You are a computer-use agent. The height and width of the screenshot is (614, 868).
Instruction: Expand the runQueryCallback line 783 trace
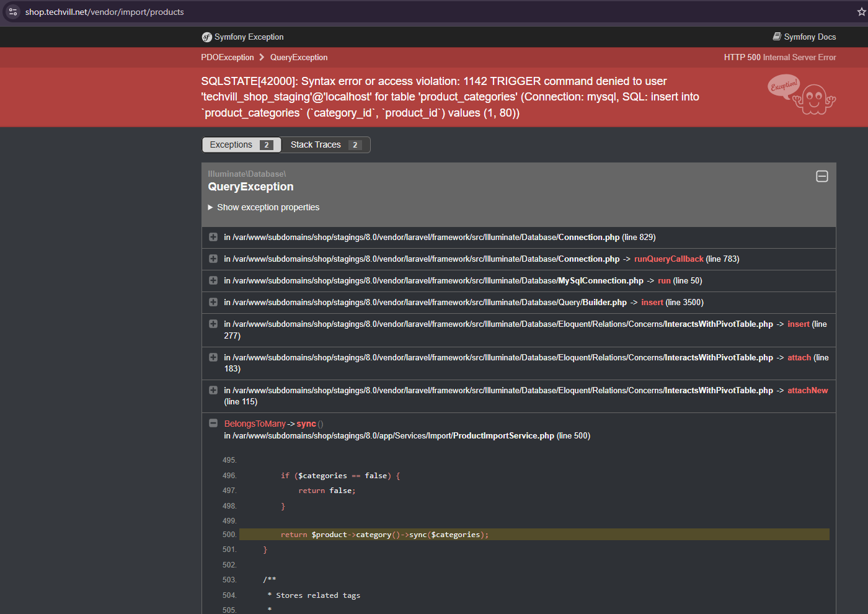[x=213, y=259]
